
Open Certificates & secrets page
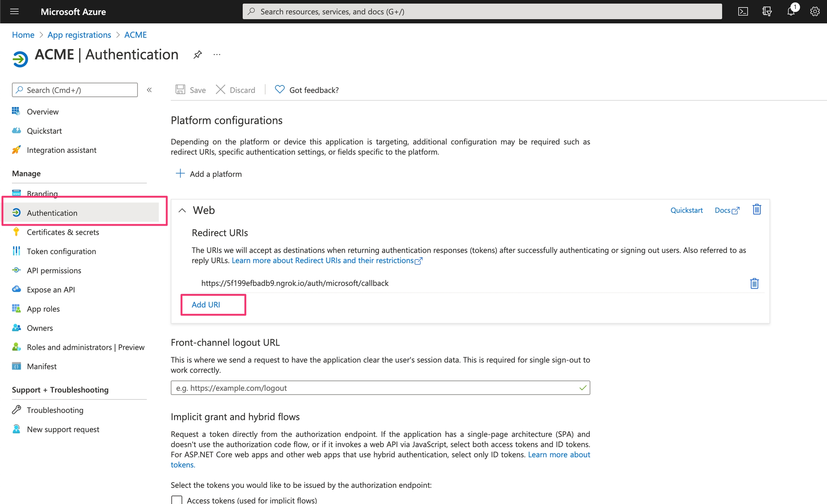[63, 232]
